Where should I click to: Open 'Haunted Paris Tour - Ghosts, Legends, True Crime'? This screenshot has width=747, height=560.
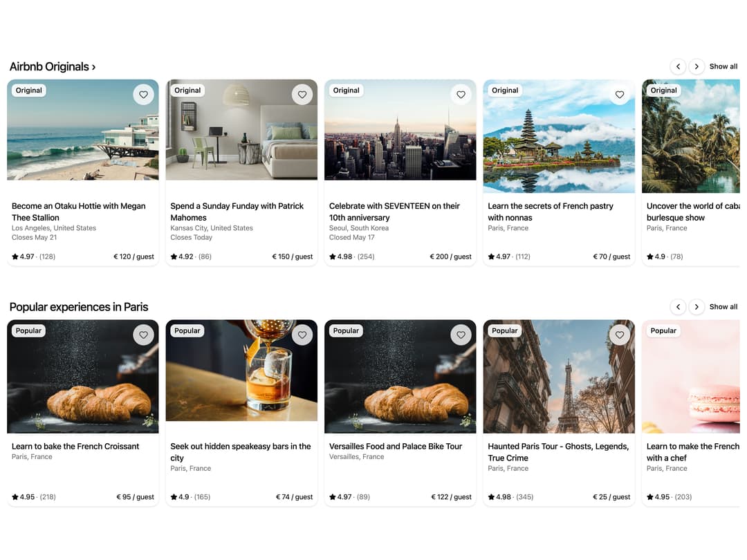click(x=558, y=452)
